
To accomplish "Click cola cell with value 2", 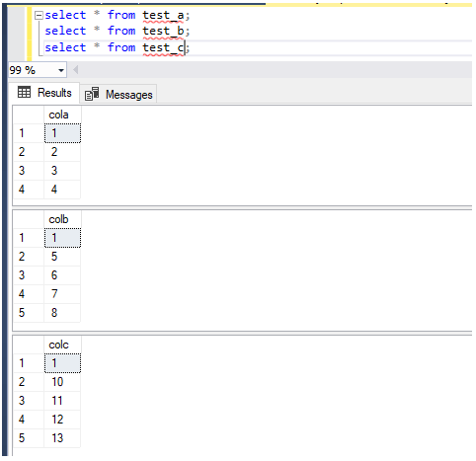I will pos(62,152).
